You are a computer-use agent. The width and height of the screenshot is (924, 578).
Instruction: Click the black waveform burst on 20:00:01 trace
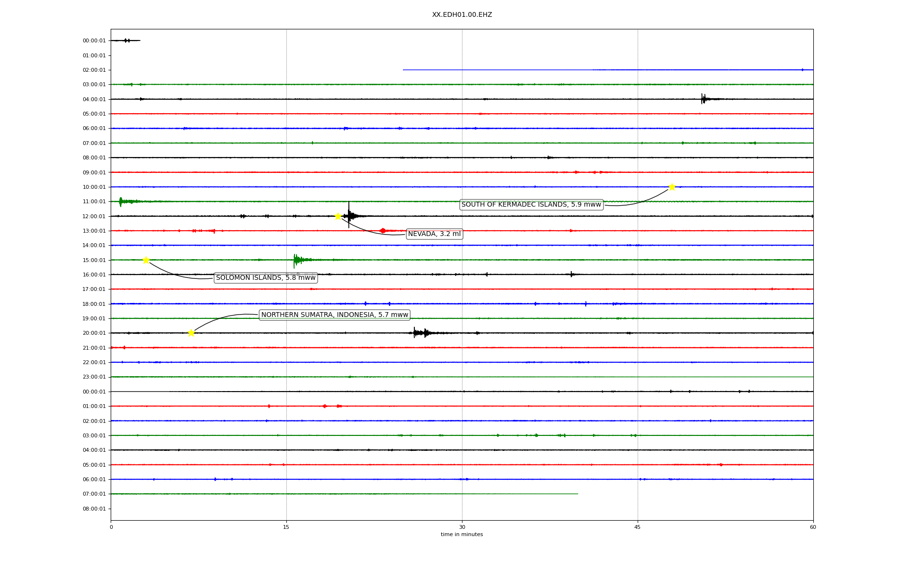click(421, 333)
